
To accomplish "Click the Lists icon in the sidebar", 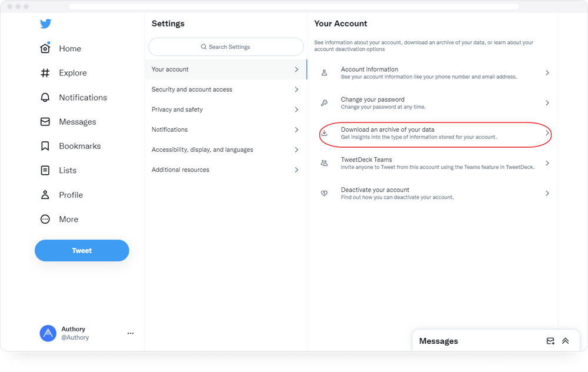I will [44, 170].
